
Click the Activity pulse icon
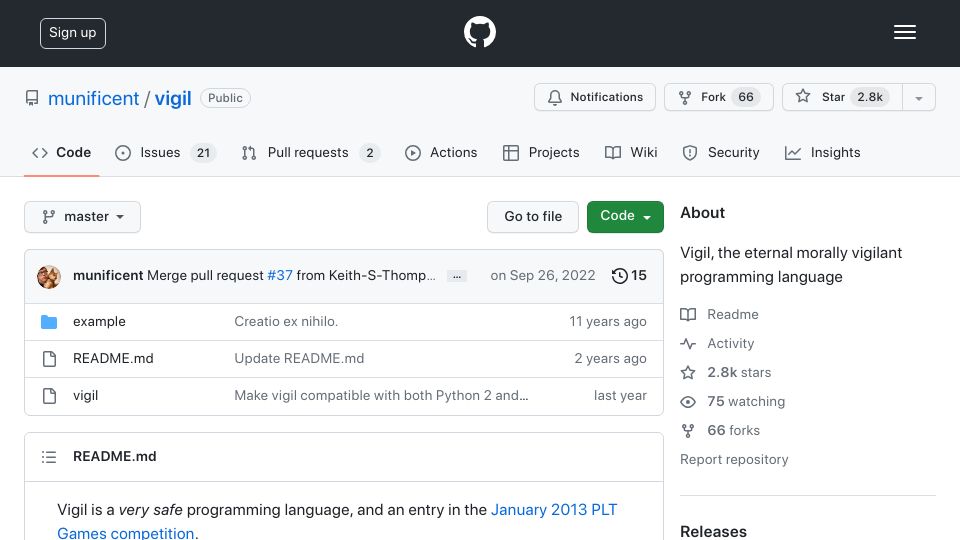coord(688,343)
